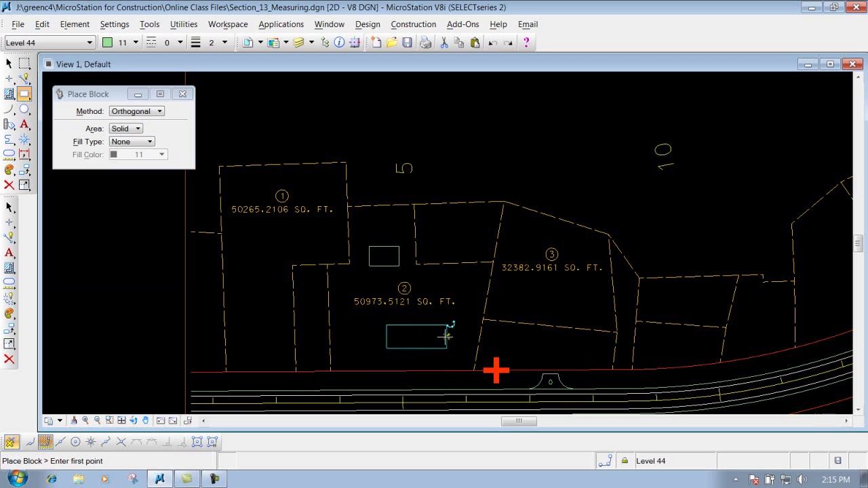Click the Window Area icon in view toolbar
The width and height of the screenshot is (868, 488).
pos(109,421)
